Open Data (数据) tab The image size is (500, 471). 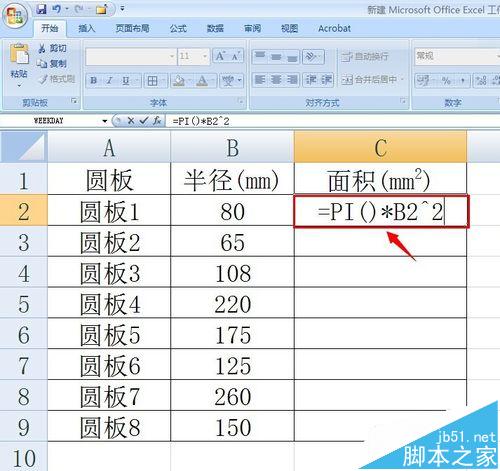click(x=215, y=29)
